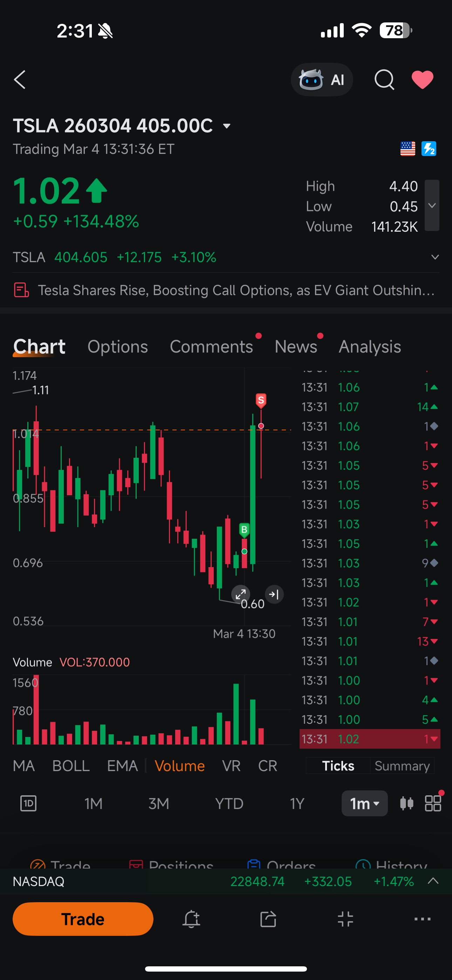Image resolution: width=452 pixels, height=980 pixels.
Task: Expand the chart to fullscreen
Action: (x=240, y=594)
